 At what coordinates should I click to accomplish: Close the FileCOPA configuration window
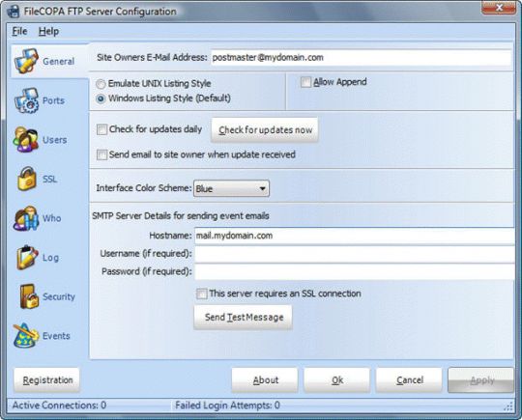point(499,8)
